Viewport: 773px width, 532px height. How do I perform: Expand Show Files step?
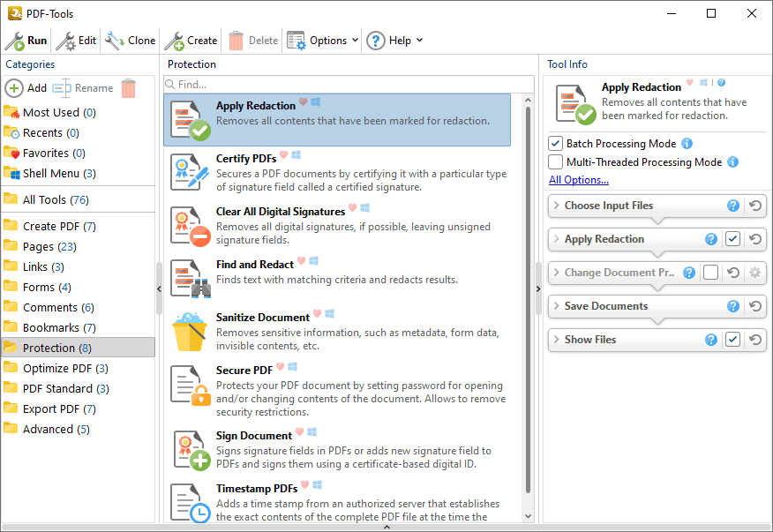557,339
